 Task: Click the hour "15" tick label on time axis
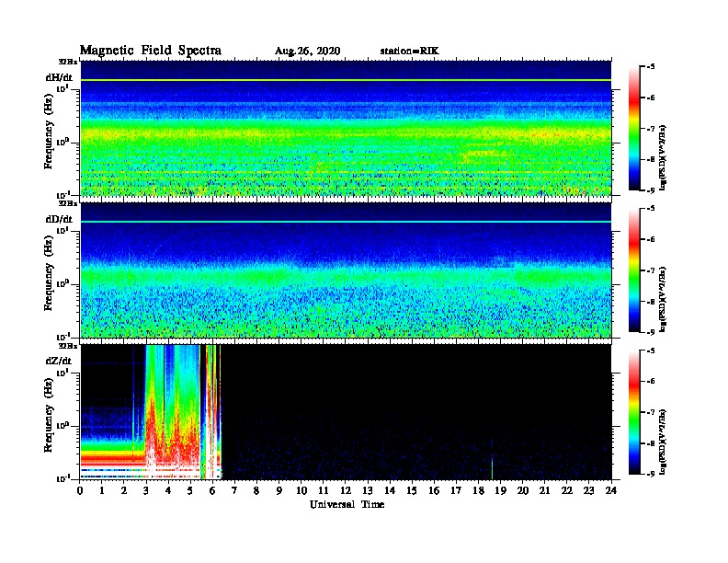pyautogui.click(x=412, y=490)
